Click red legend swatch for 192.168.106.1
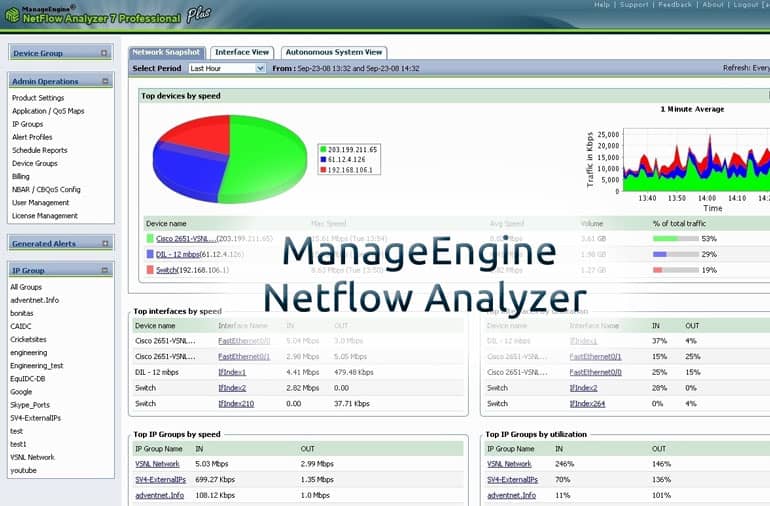Screen dimensions: 770x506 pyautogui.click(x=323, y=170)
